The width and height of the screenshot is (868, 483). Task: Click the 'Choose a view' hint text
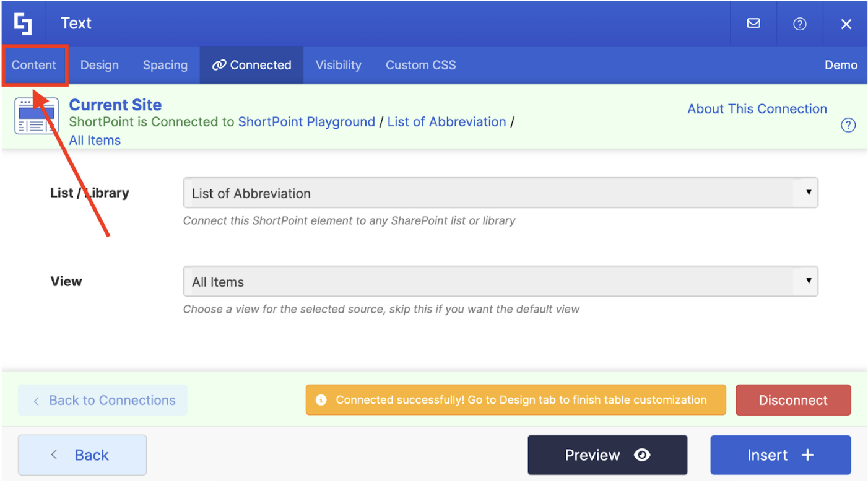381,309
